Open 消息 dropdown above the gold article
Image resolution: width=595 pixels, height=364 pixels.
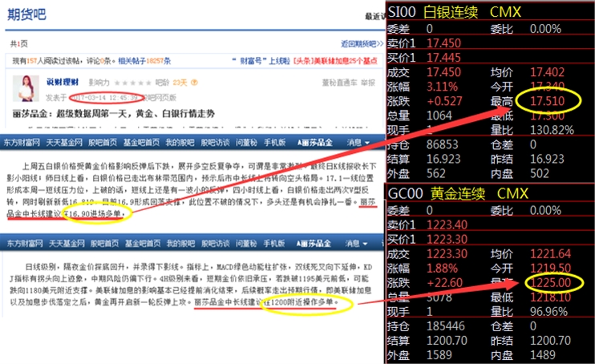[x=356, y=243]
